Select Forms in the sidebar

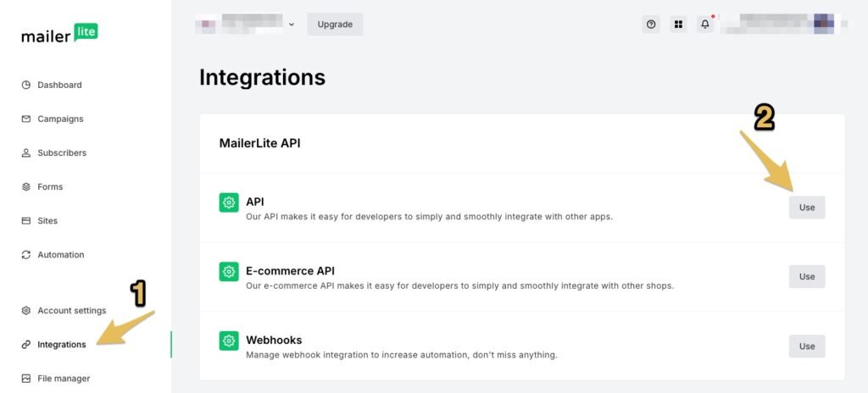click(50, 186)
